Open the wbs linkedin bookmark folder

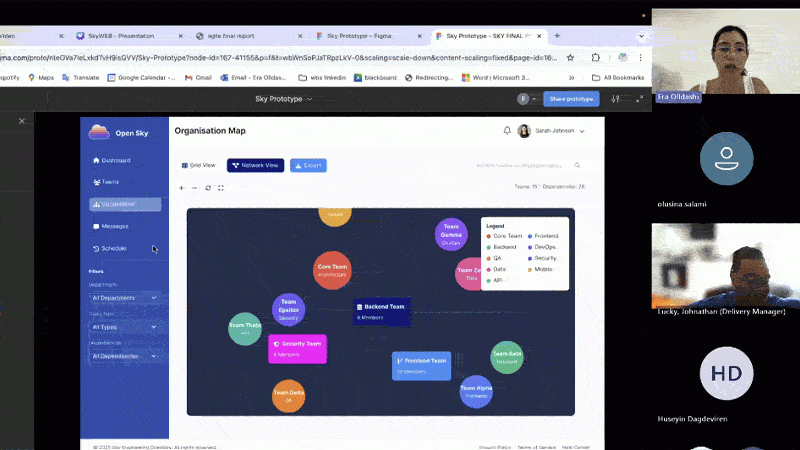click(x=322, y=78)
